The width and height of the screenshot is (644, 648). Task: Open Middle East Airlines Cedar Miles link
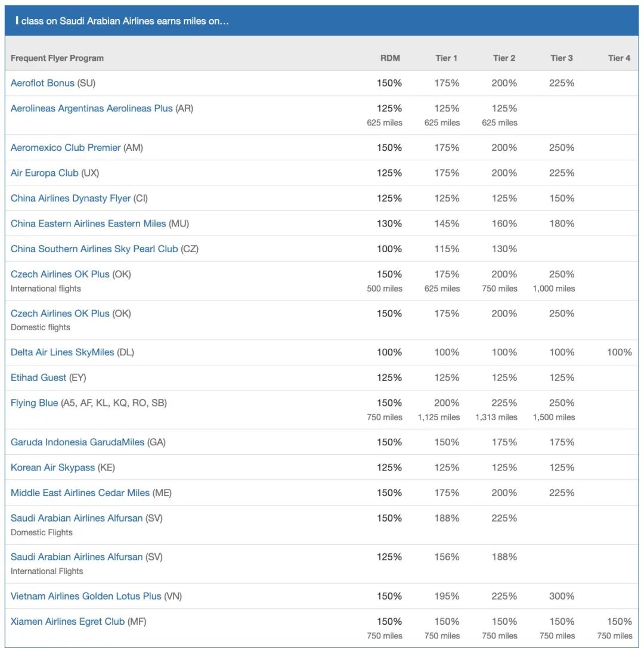click(x=80, y=492)
